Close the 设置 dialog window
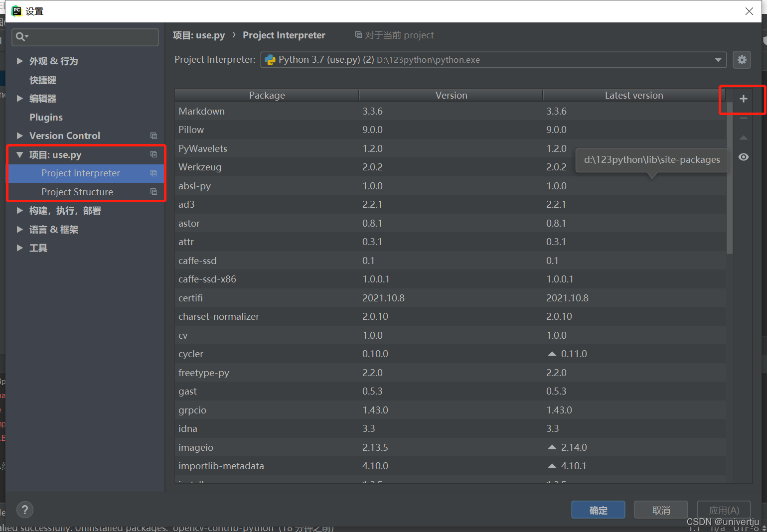767x532 pixels. click(x=749, y=11)
